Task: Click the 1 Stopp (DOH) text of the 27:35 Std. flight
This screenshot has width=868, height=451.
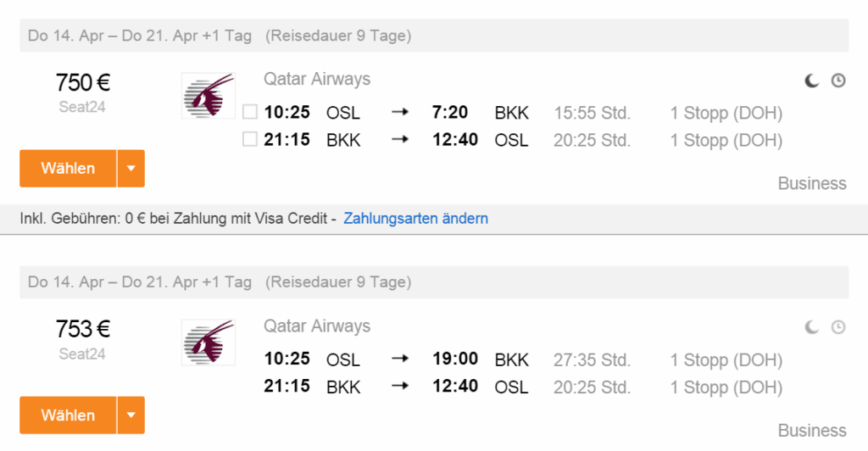Action: (x=726, y=359)
